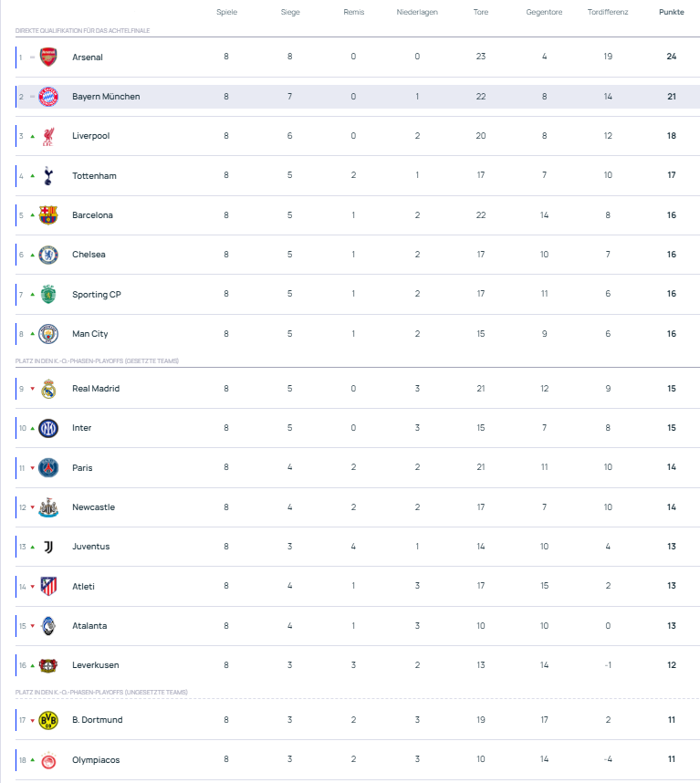Viewport: 700px width, 783px height.
Task: Click the Barcelona club badge
Action: click(x=48, y=215)
